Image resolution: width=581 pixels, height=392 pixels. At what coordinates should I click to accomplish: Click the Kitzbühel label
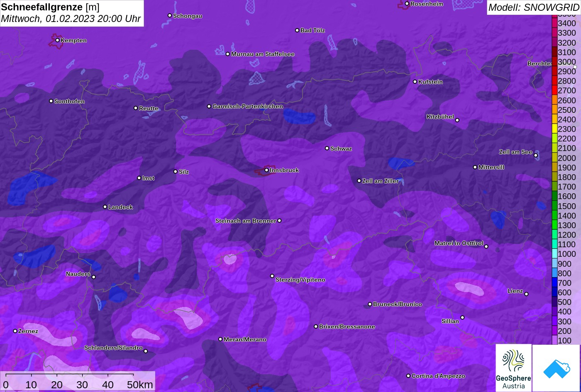point(440,117)
